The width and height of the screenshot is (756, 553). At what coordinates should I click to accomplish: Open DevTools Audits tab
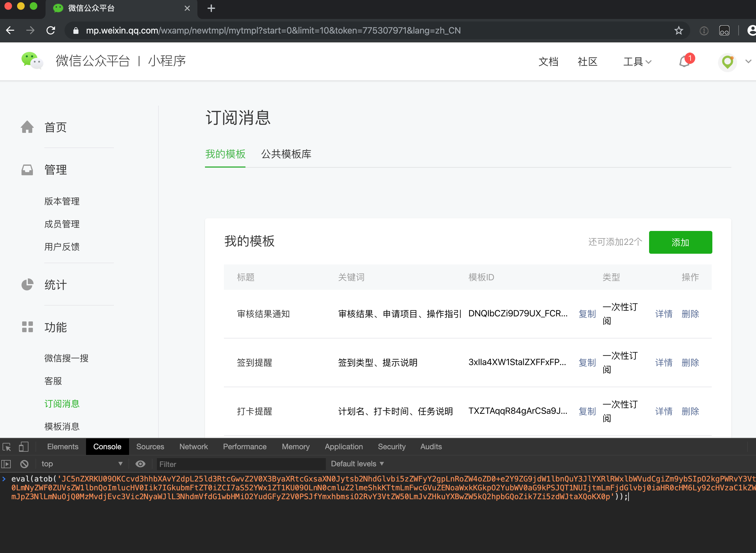tap(431, 447)
